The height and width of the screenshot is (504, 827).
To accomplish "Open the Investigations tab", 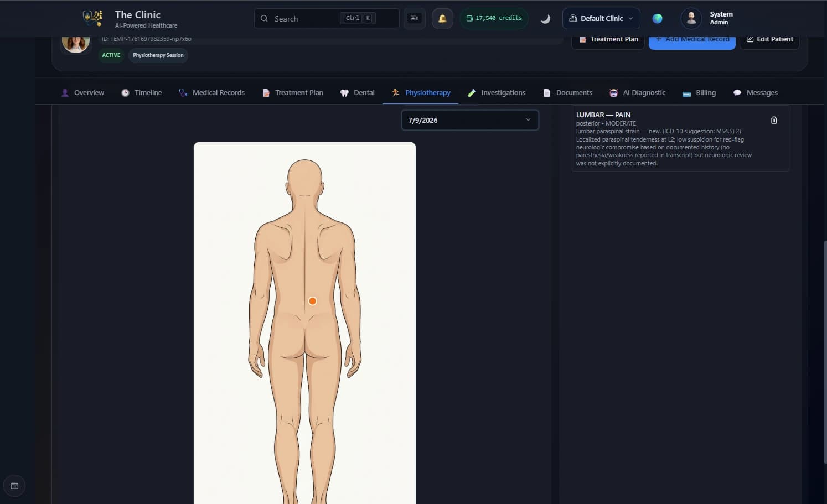I will (497, 92).
